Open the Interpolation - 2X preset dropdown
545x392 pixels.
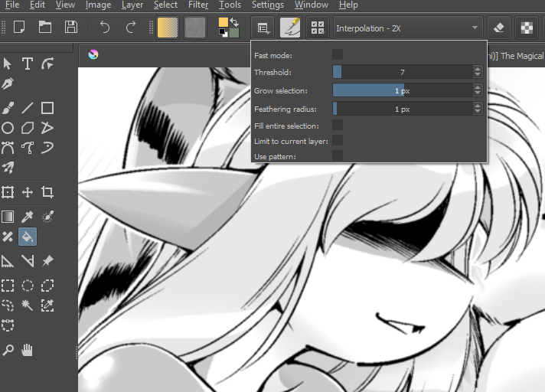407,28
